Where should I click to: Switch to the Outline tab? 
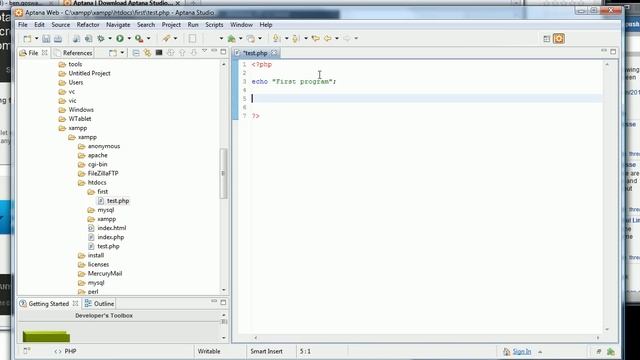point(99,304)
